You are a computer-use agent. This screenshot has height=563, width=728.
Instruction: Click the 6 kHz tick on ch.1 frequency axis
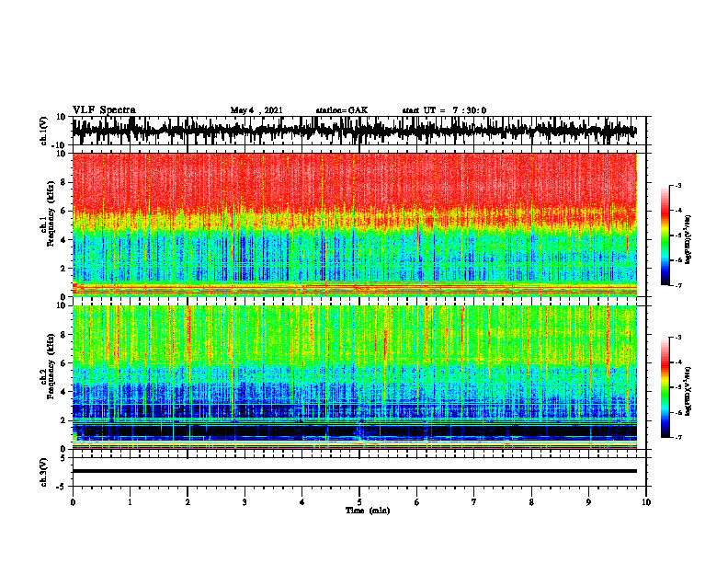pyautogui.click(x=63, y=212)
